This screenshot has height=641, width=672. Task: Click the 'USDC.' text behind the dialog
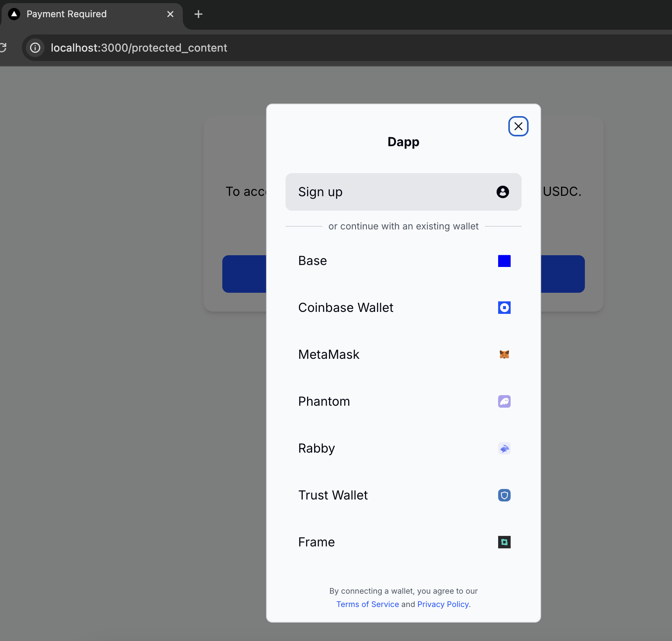click(562, 192)
